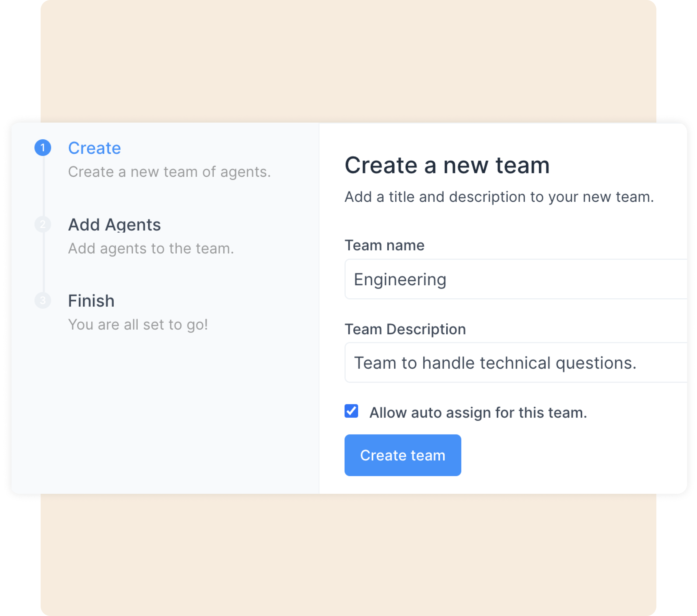
Task: Click the 'Team to handle technical questions' text
Action: [495, 363]
